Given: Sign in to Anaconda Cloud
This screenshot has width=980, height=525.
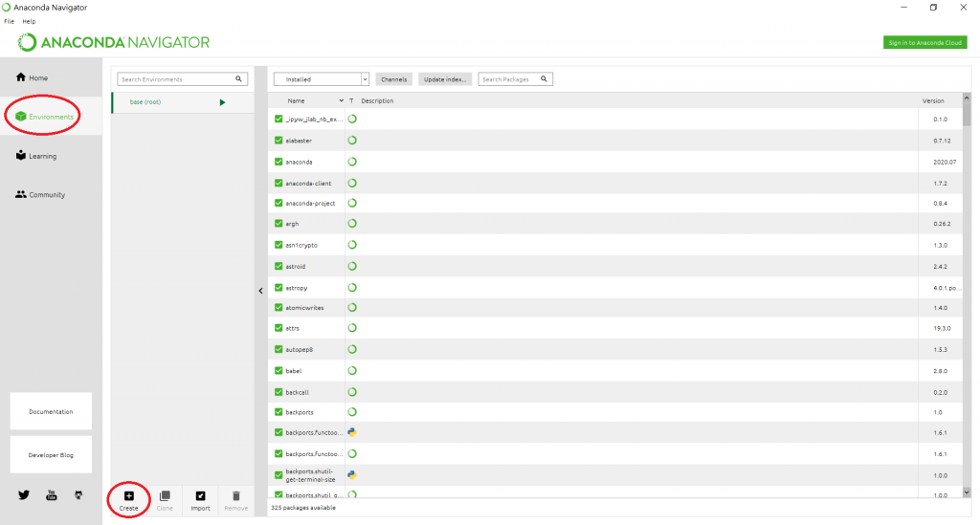Looking at the screenshot, I should click(925, 42).
